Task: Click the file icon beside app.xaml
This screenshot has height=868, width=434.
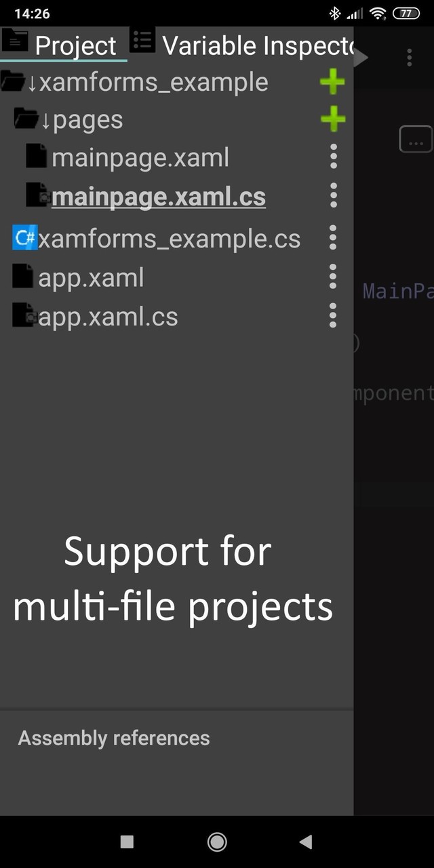Action: tap(22, 277)
